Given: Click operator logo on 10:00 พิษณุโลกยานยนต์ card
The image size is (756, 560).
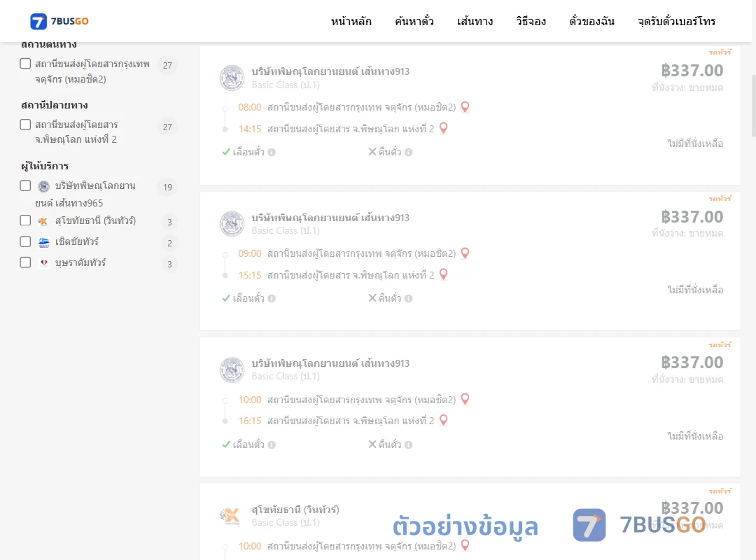Looking at the screenshot, I should [x=232, y=370].
